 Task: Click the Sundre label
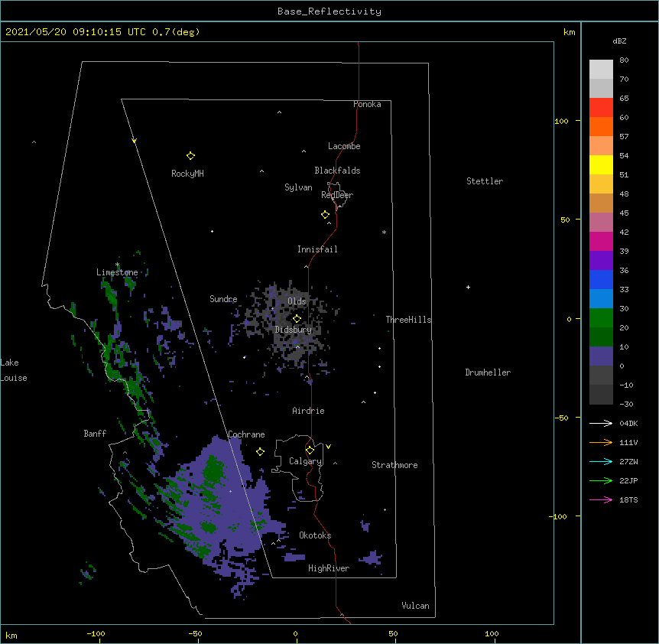tap(223, 299)
